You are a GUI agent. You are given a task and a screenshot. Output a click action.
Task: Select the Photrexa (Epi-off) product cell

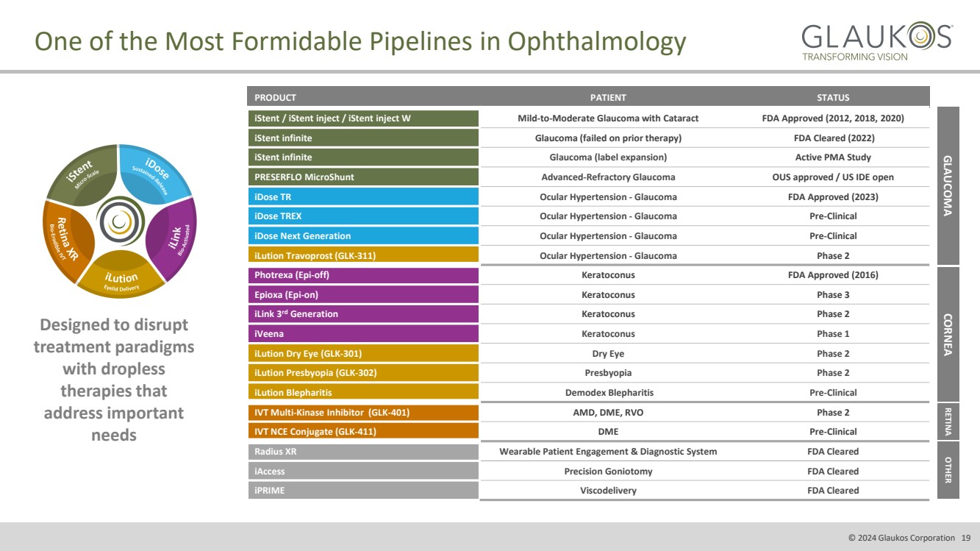click(363, 275)
